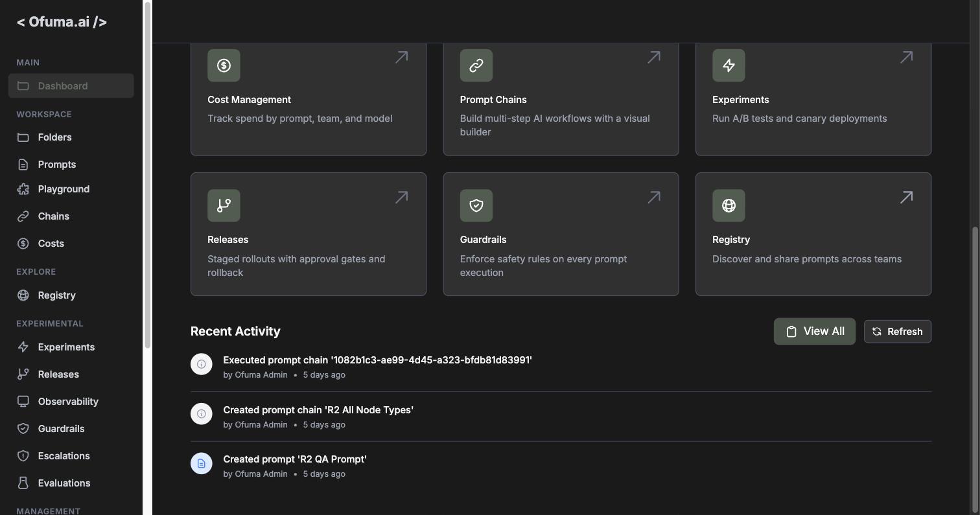Click the Evaluations flask icon in sidebar
Screen dimensions: 980x515
pos(23,483)
